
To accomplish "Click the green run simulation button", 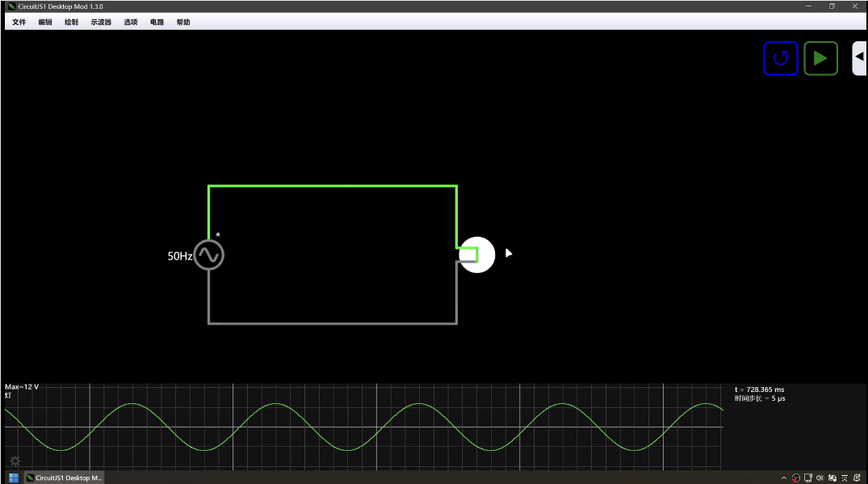I will [x=820, y=58].
